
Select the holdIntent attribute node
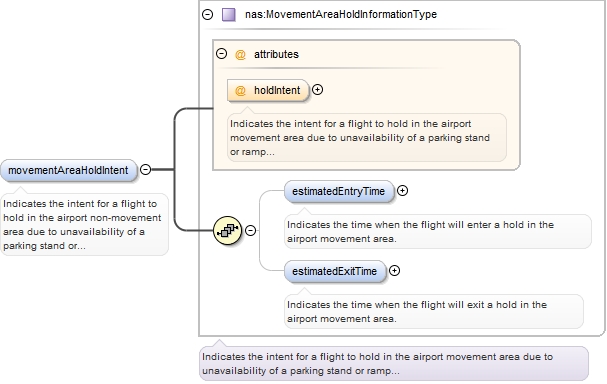[x=268, y=91]
